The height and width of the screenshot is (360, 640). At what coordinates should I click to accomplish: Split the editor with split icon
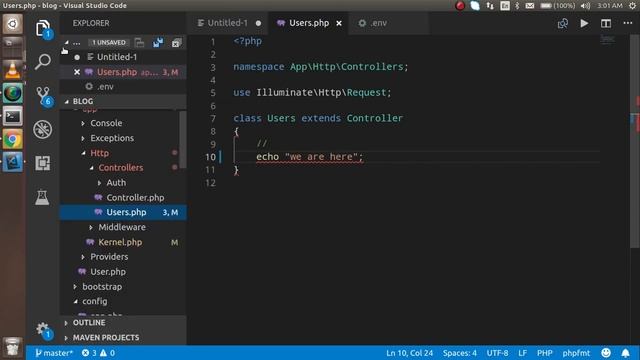click(x=606, y=23)
